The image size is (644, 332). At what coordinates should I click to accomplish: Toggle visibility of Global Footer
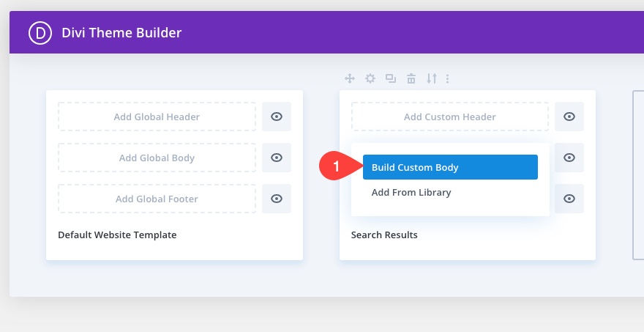point(277,199)
